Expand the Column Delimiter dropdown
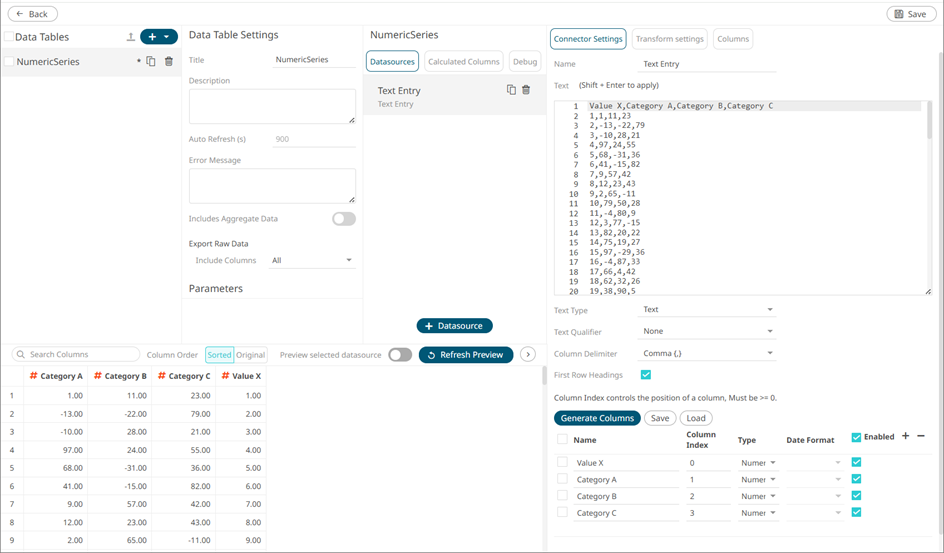Image resolution: width=944 pixels, height=553 pixels. point(706,353)
